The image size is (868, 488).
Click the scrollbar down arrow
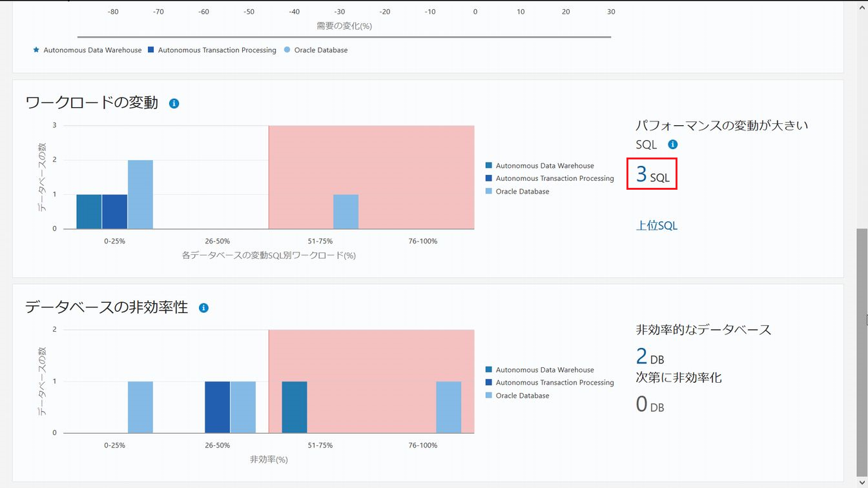pyautogui.click(x=863, y=483)
